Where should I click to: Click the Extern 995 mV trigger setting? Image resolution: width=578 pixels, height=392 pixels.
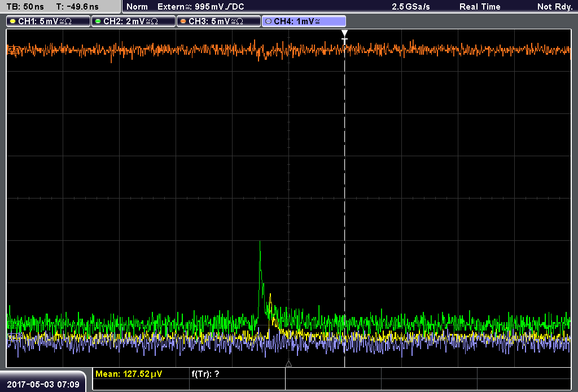click(x=201, y=7)
